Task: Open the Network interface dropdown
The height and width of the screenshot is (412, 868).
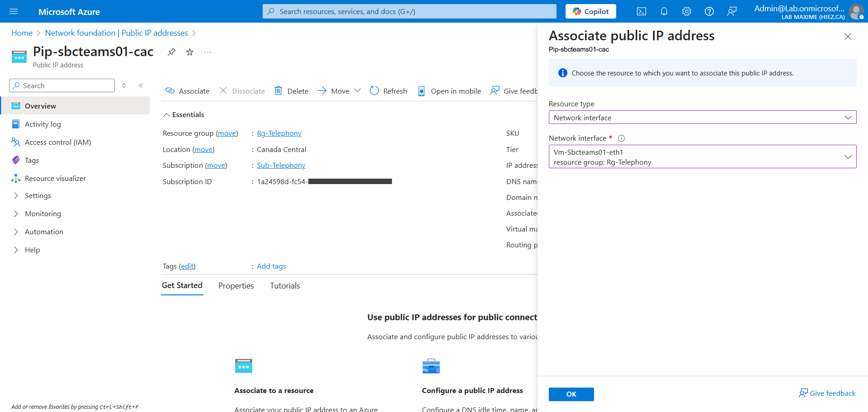Action: coord(702,157)
